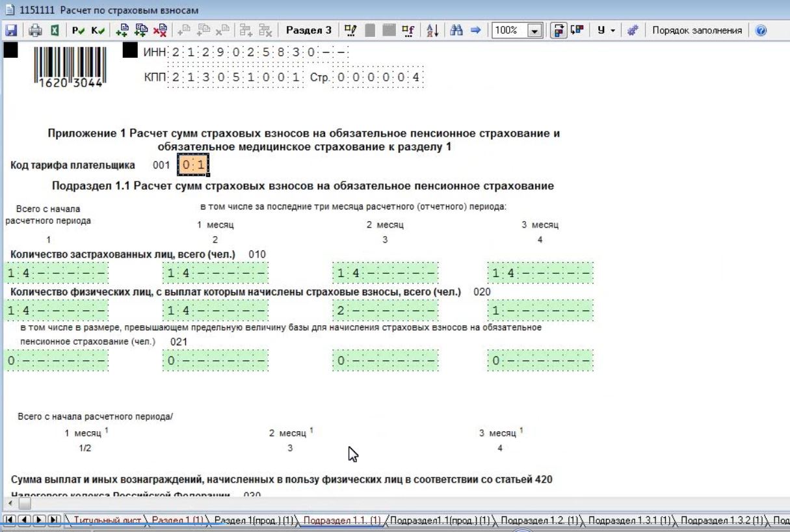Open help with question mark icon
The width and height of the screenshot is (790, 532).
(761, 31)
